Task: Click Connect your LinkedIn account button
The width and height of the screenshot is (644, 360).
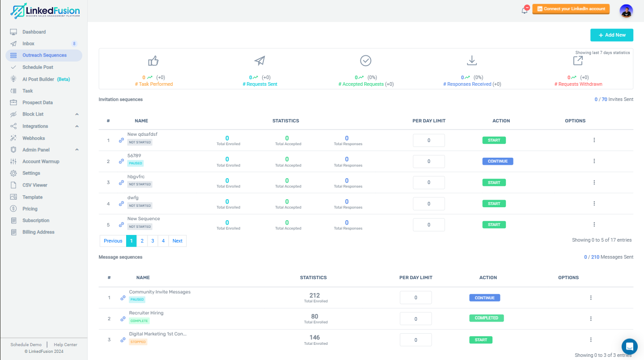Action: click(571, 9)
